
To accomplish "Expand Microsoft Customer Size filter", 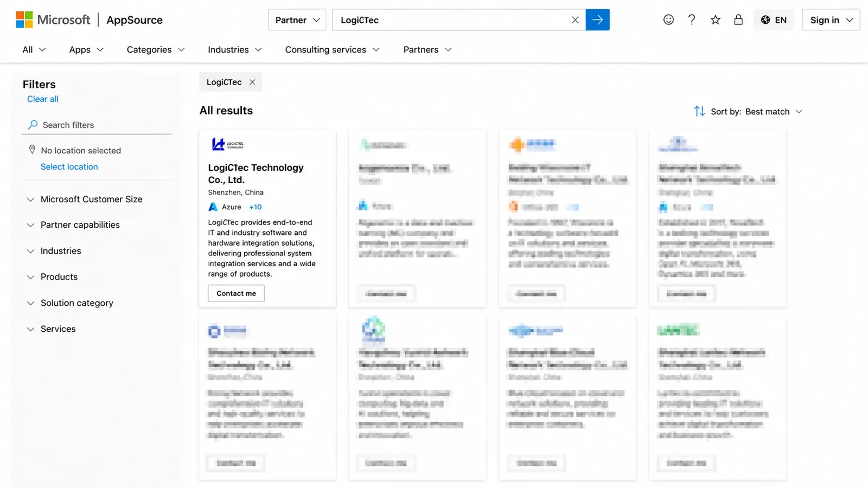I will pos(85,199).
